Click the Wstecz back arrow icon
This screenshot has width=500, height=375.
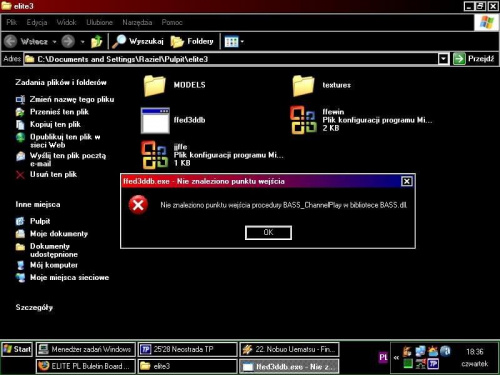[11, 41]
